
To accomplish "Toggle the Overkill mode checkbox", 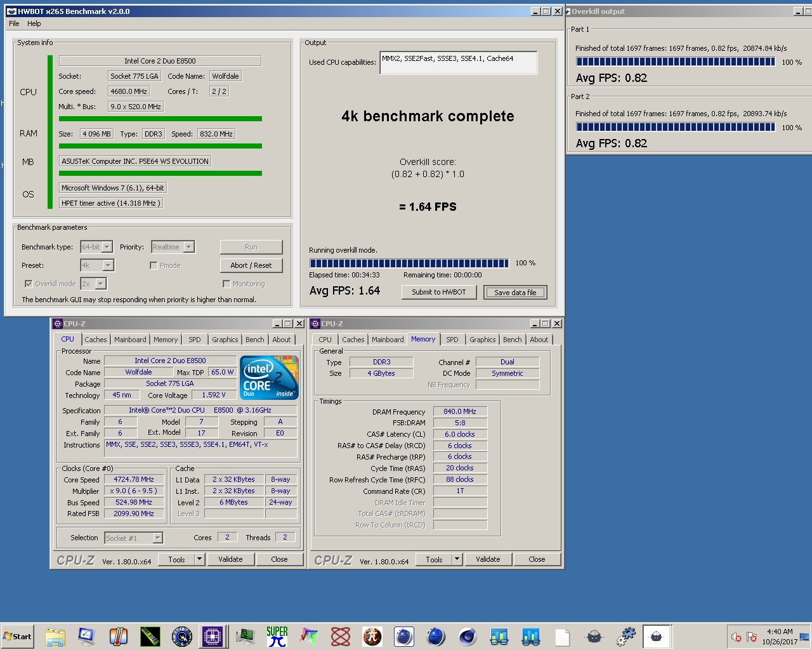I will (x=28, y=284).
